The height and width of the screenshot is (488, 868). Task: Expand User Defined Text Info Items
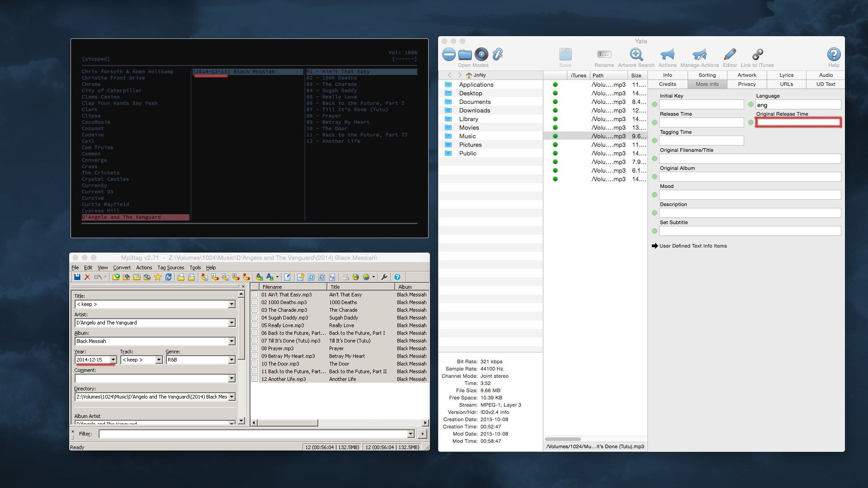[x=655, y=246]
